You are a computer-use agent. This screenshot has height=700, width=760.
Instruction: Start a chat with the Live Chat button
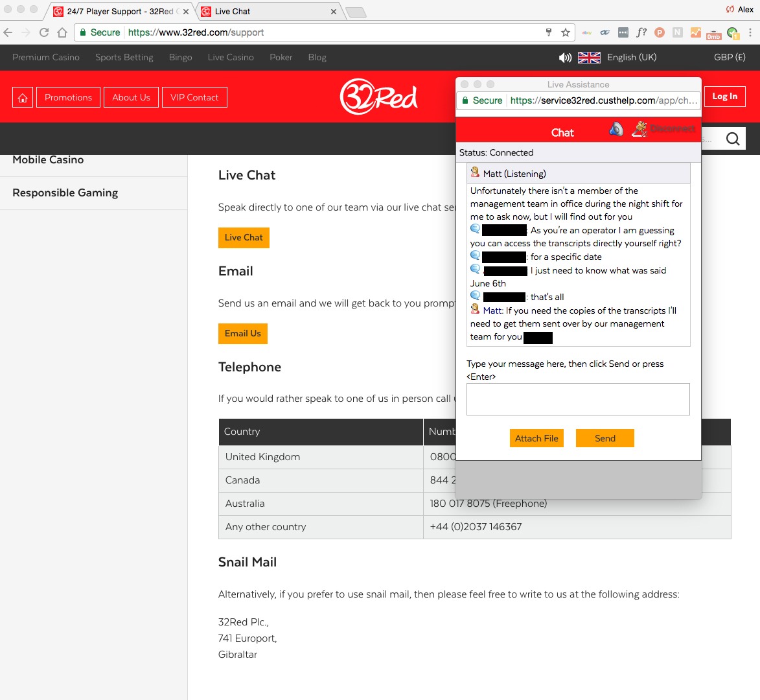(x=244, y=237)
